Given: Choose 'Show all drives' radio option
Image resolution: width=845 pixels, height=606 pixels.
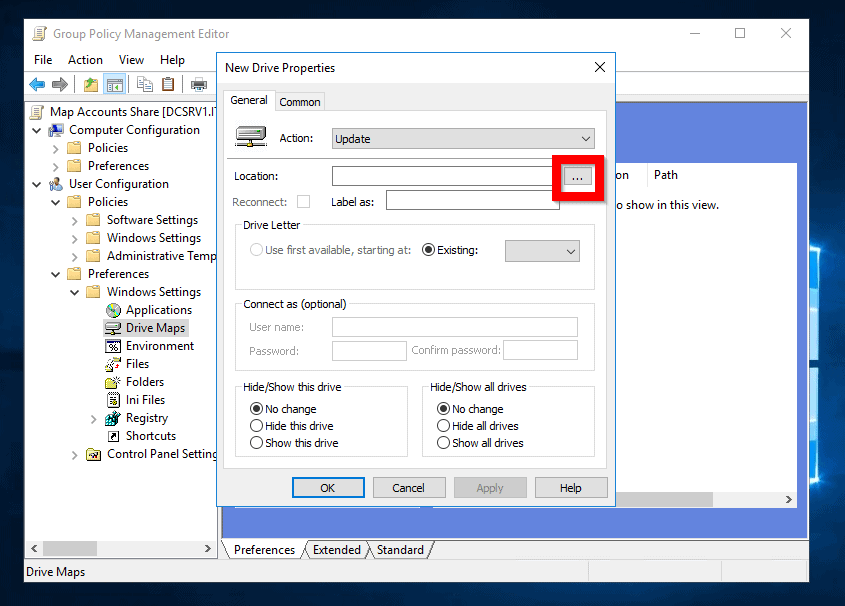Looking at the screenshot, I should click(443, 443).
